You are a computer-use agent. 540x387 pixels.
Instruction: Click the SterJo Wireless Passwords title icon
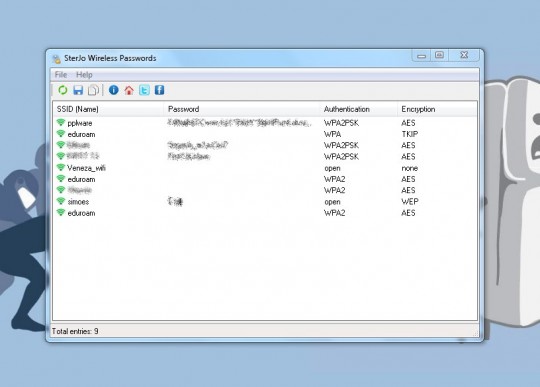click(56, 59)
